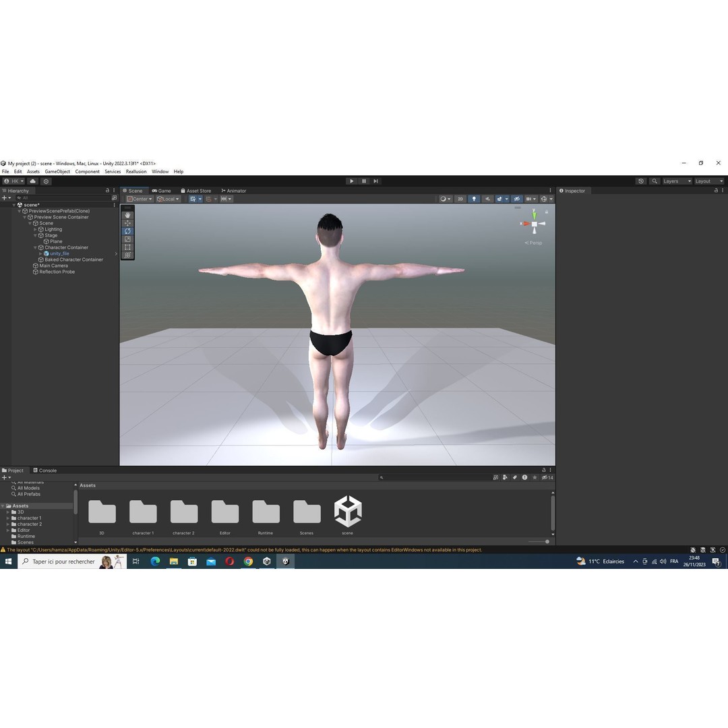Click Search by Label icon in Project
This screenshot has width=728, height=728.
coord(515,477)
